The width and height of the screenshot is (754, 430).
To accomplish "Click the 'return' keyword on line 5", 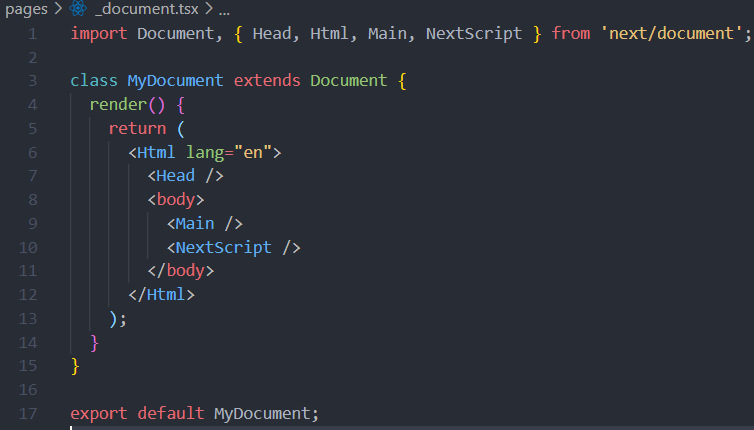I will 137,128.
